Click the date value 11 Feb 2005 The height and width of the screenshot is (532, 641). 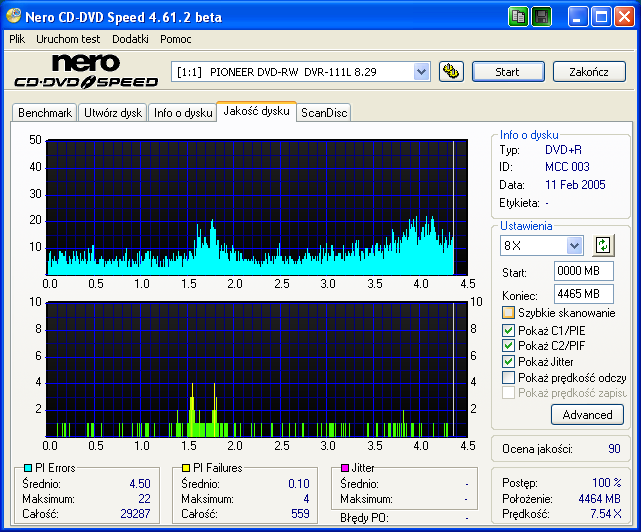[575, 185]
